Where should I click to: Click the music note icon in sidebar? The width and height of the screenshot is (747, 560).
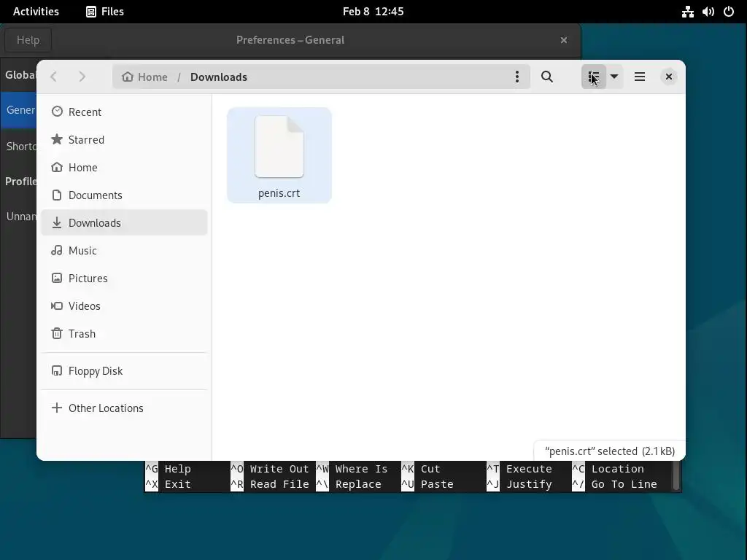click(57, 250)
